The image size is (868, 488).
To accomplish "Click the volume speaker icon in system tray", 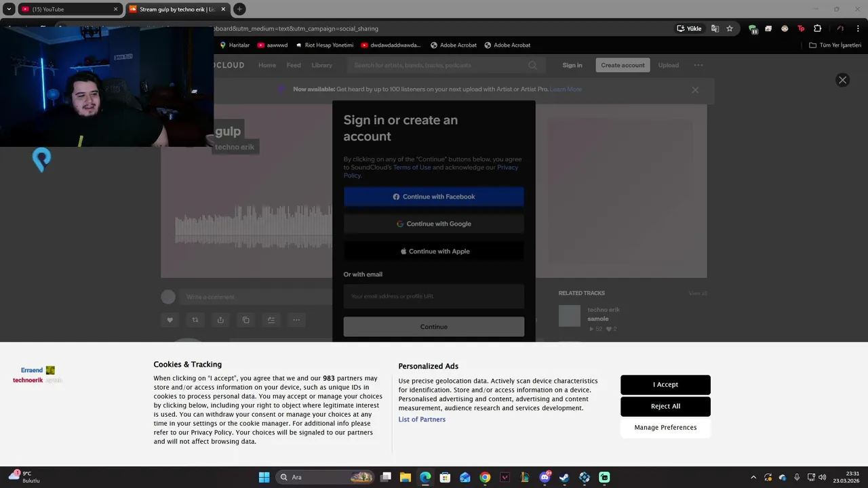I will tap(822, 477).
